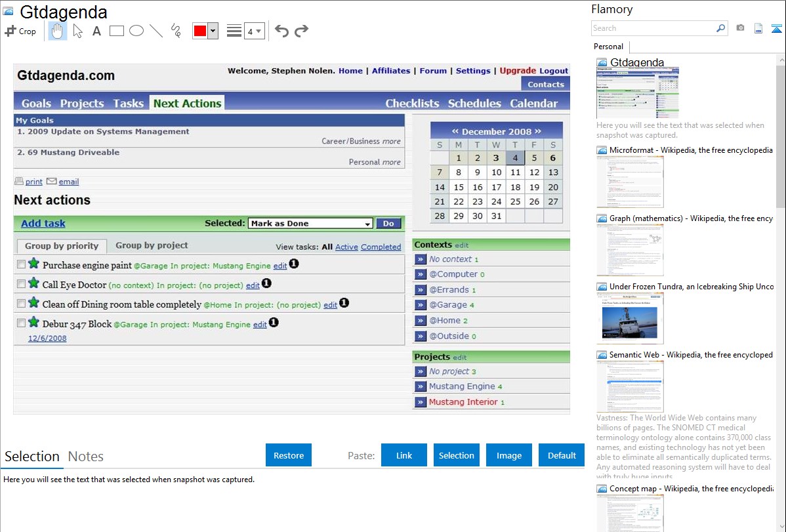Click the Completed tasks filter link
Viewport: 786px width, 532px height.
(381, 247)
